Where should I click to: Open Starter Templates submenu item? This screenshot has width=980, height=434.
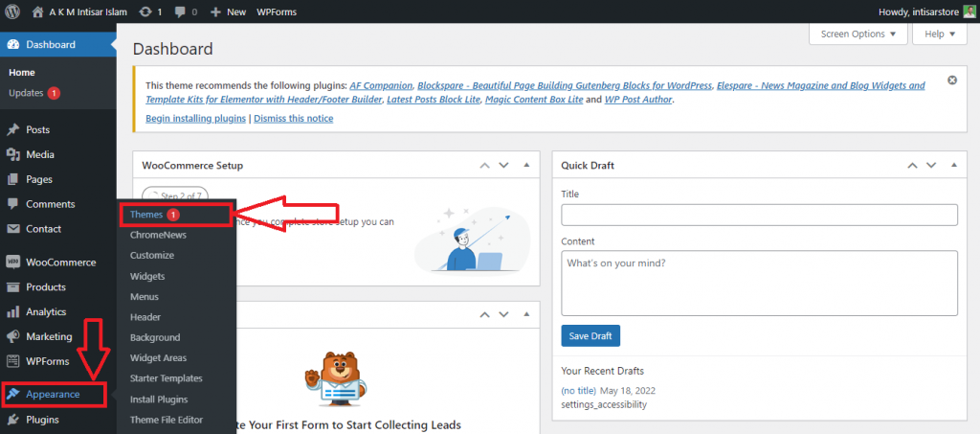click(167, 378)
